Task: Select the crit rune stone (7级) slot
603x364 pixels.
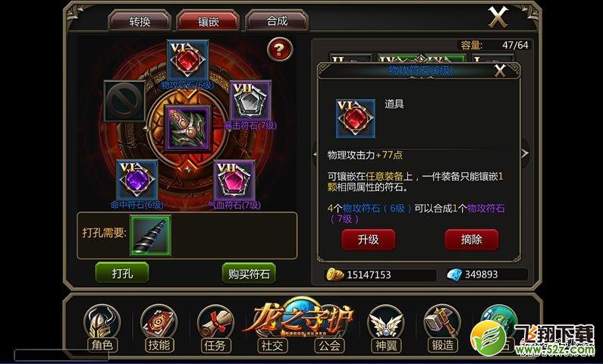Action: pyautogui.click(x=250, y=101)
